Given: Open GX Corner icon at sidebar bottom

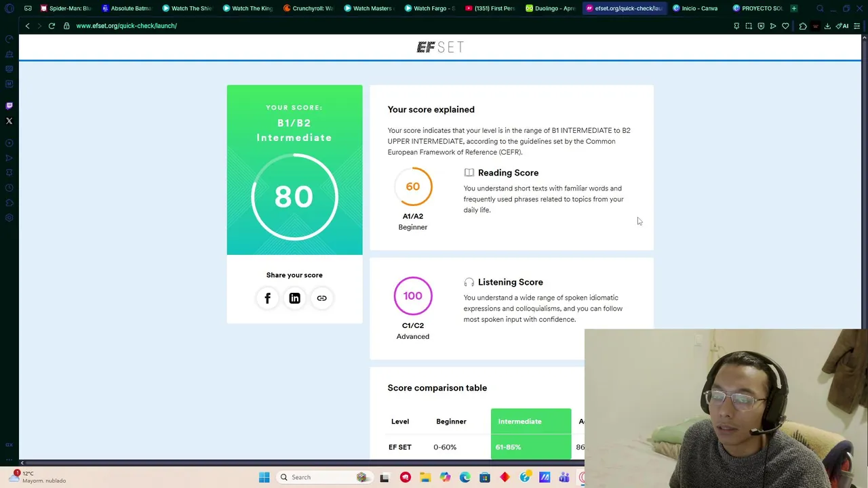Looking at the screenshot, I should pyautogui.click(x=9, y=445).
